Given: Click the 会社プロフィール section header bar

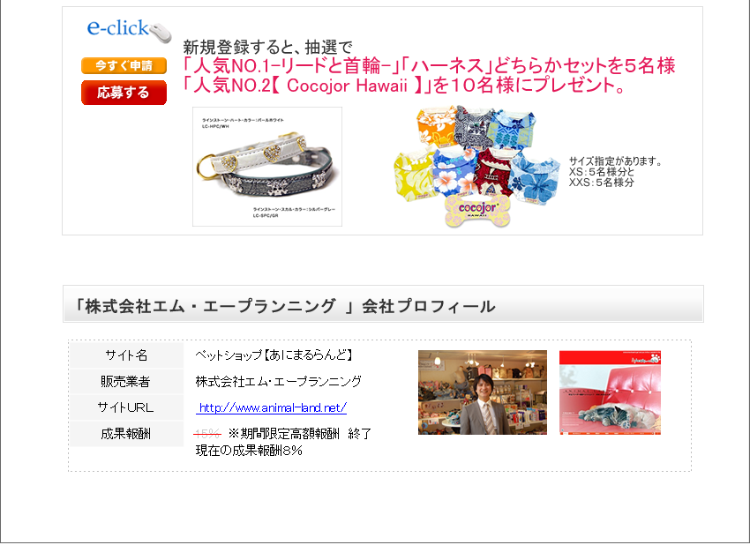Looking at the screenshot, I should (x=383, y=304).
